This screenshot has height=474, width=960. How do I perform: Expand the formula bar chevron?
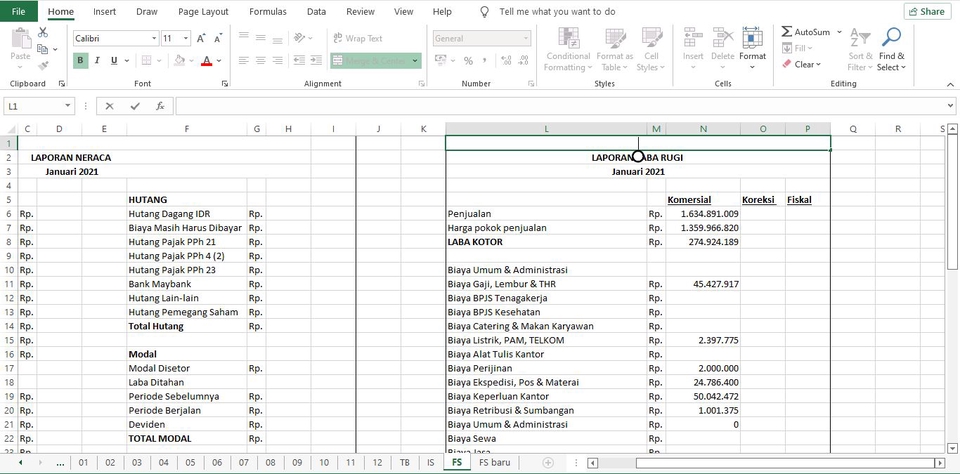951,106
